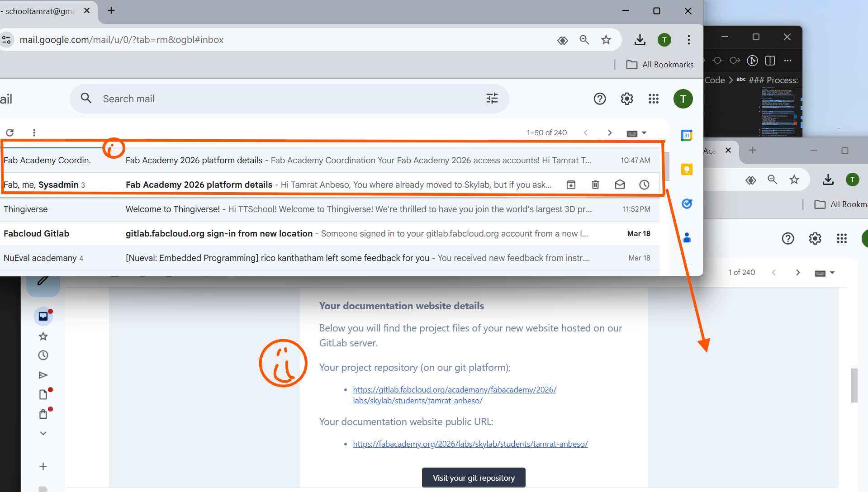Open Chrome profile button in front window
868x492 pixels.
(x=664, y=40)
